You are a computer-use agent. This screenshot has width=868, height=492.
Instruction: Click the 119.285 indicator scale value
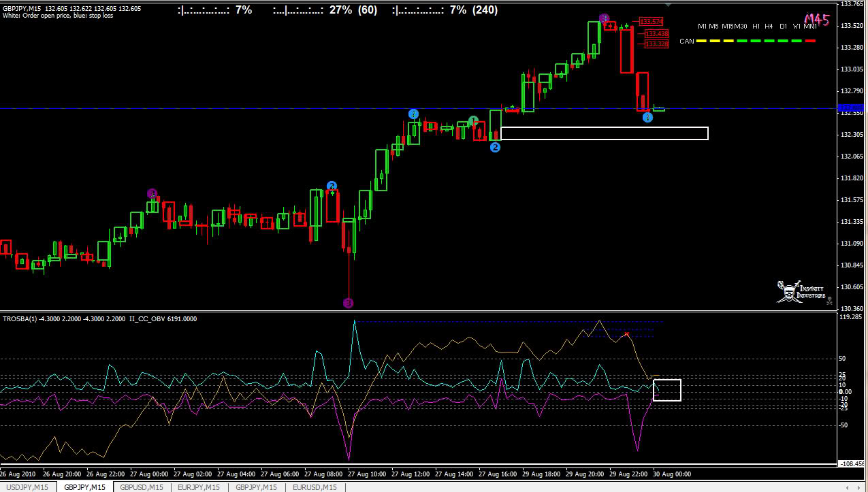click(852, 317)
